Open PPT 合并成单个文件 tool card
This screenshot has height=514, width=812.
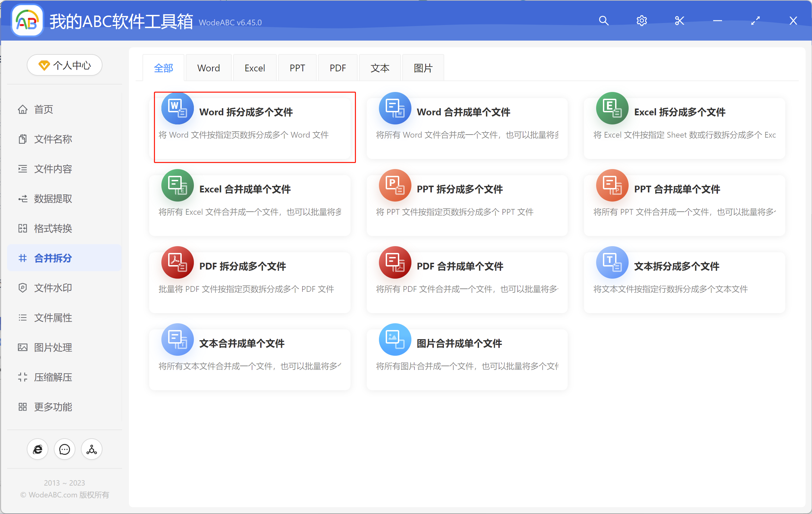click(x=683, y=205)
